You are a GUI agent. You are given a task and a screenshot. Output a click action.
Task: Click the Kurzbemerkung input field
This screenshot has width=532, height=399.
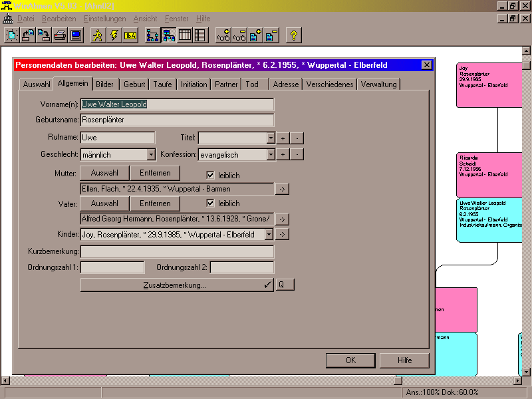click(177, 251)
